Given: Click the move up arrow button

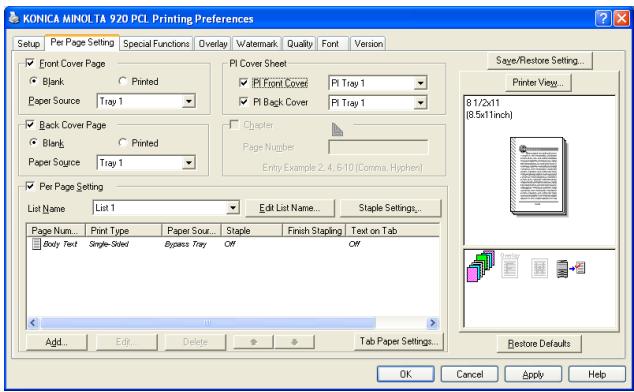Looking at the screenshot, I should click(x=254, y=342).
